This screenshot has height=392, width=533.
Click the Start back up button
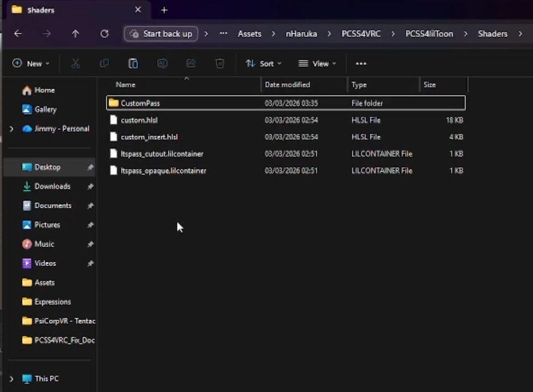click(161, 34)
